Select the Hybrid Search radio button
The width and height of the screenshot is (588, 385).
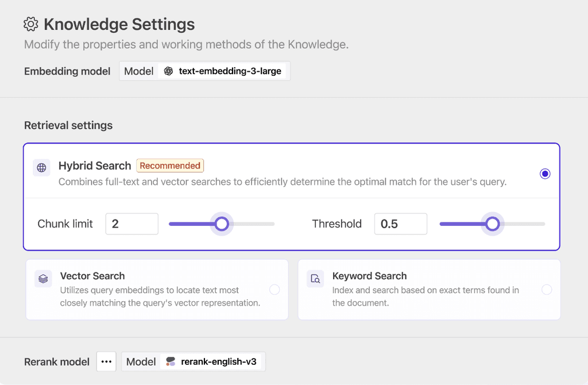click(x=545, y=174)
